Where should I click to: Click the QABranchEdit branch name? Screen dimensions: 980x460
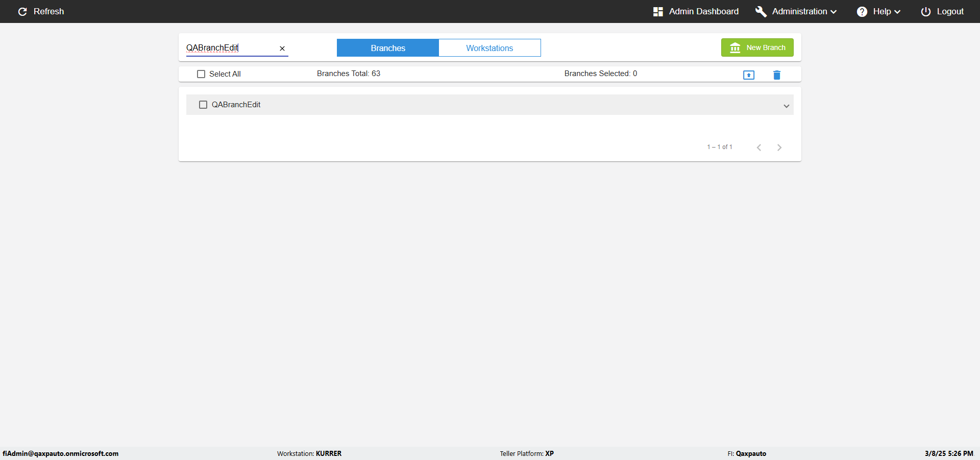tap(236, 105)
